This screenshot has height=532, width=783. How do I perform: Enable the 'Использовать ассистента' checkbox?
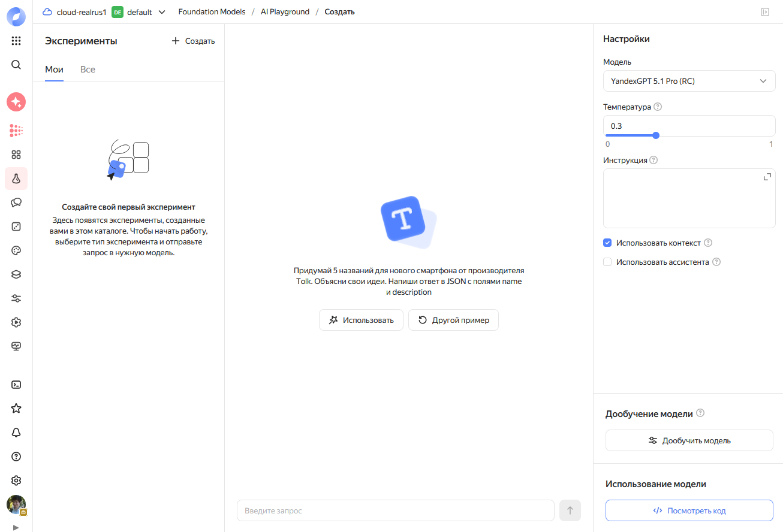tap(607, 262)
